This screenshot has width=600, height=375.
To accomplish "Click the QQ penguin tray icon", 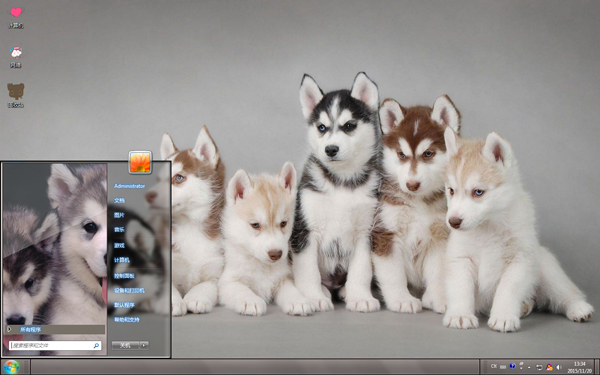I will click(x=549, y=367).
